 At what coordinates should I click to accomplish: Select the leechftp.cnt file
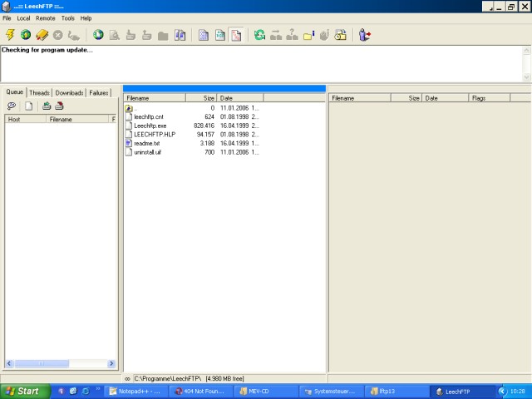coord(192,116)
